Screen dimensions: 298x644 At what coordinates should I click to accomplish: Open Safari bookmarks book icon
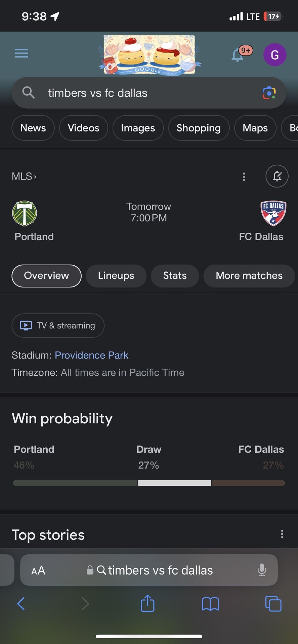pos(210,604)
